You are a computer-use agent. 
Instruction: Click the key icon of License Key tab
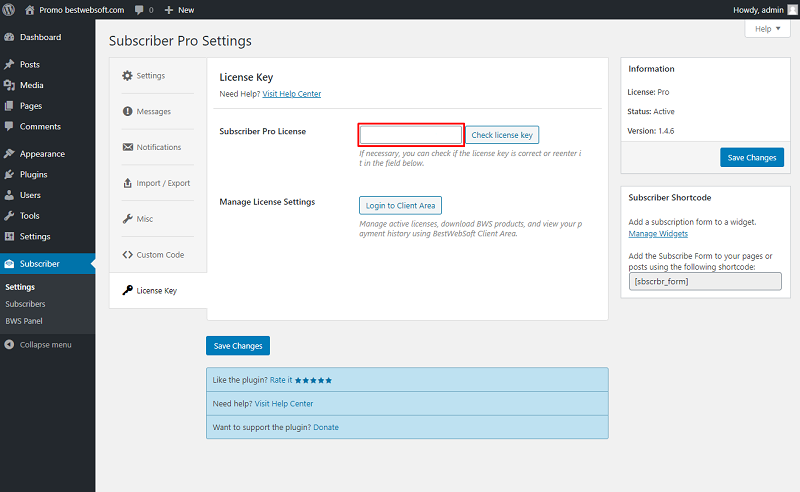click(x=128, y=290)
